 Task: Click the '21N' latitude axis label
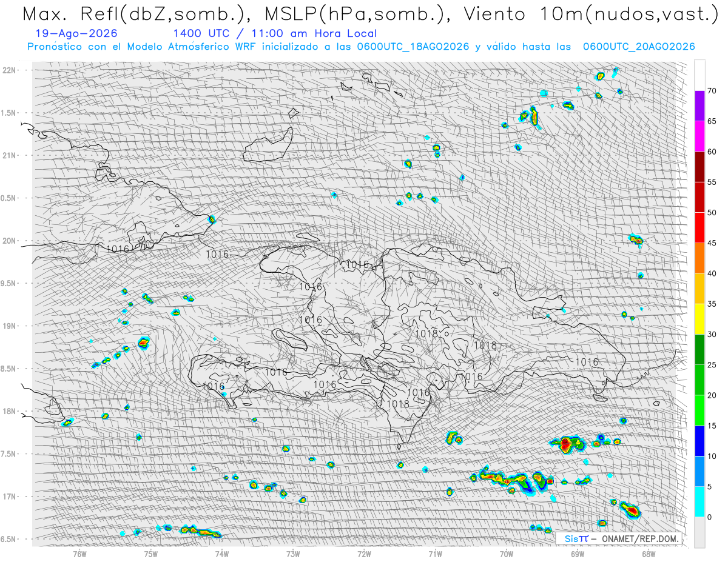[x=9, y=155]
